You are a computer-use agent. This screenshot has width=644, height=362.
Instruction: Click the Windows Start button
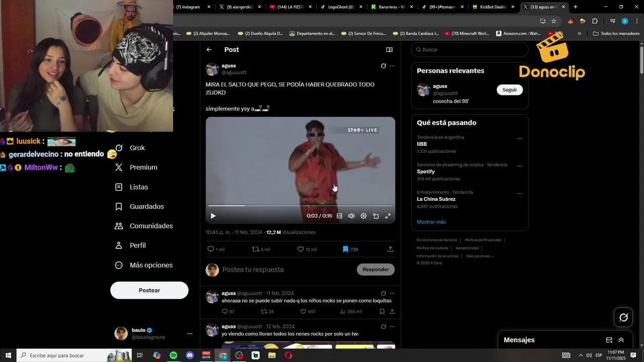[8, 355]
